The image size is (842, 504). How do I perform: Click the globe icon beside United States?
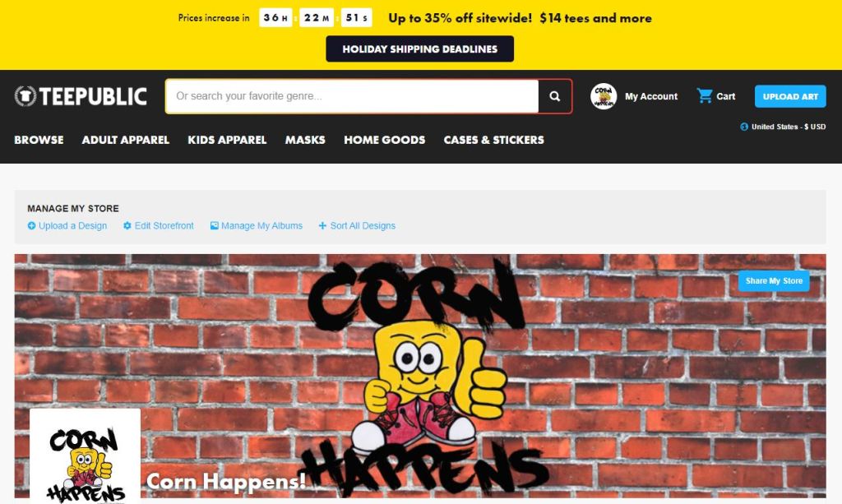pyautogui.click(x=743, y=127)
